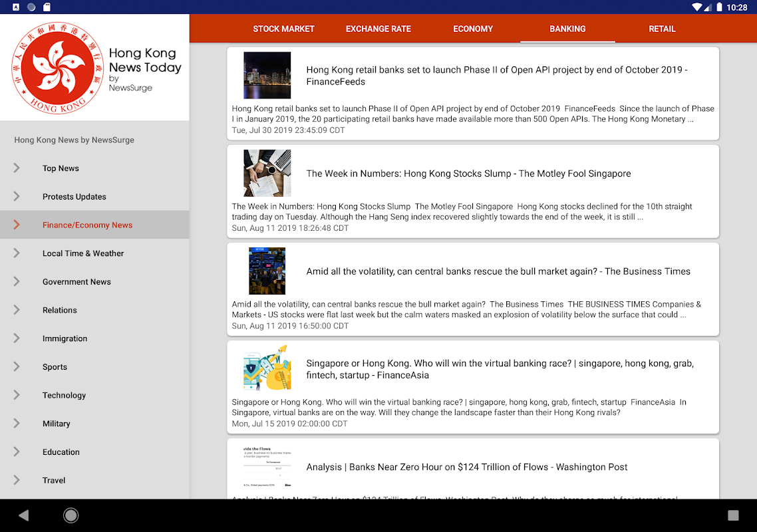Expand the Finance/Economy News chevron

(17, 225)
